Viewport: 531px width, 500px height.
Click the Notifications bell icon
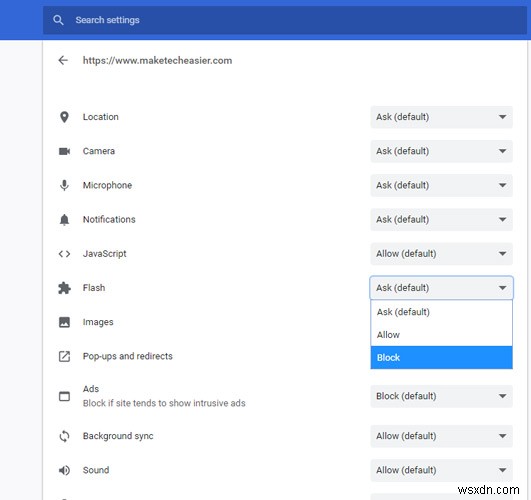64,220
